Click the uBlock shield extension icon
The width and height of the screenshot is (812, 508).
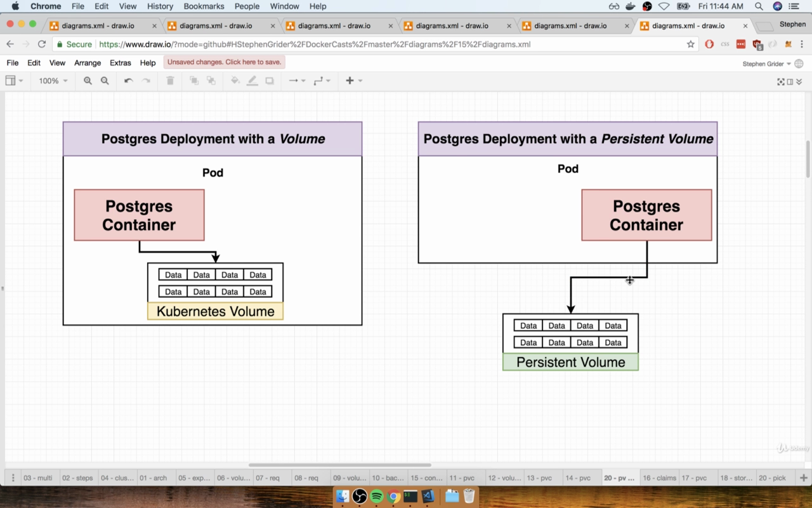[757, 44]
